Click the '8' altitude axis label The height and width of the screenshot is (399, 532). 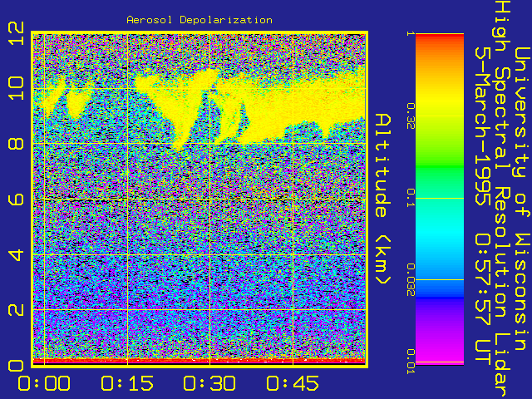[16, 143]
